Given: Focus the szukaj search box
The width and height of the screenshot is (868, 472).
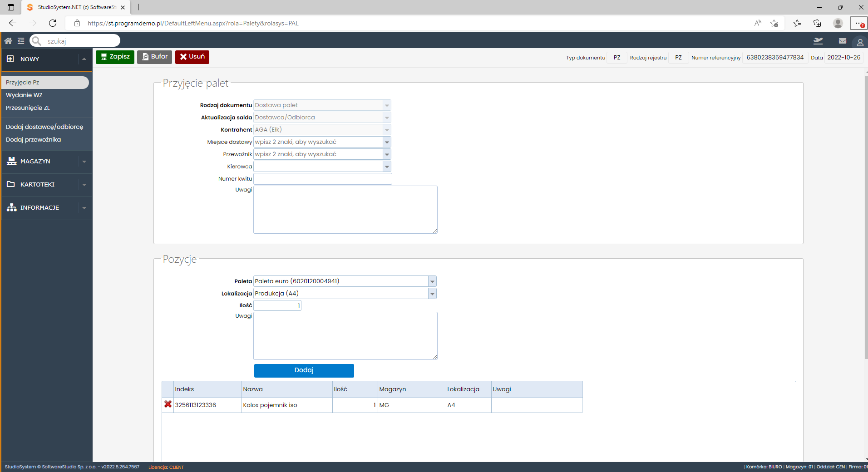Looking at the screenshot, I should [x=75, y=41].
